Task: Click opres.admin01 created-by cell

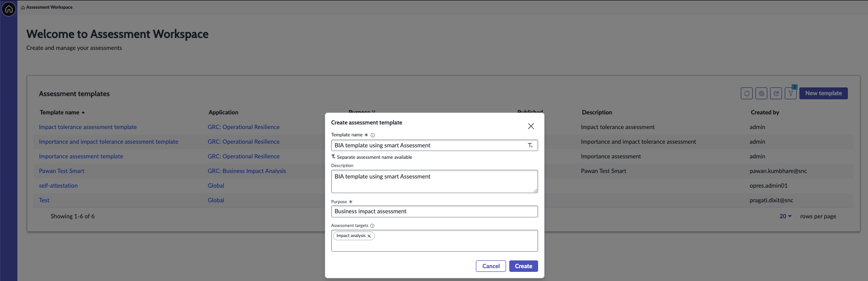Action: pos(768,186)
